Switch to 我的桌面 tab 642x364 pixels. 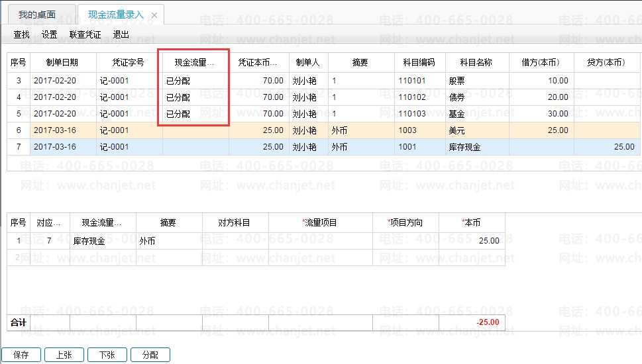[37, 15]
